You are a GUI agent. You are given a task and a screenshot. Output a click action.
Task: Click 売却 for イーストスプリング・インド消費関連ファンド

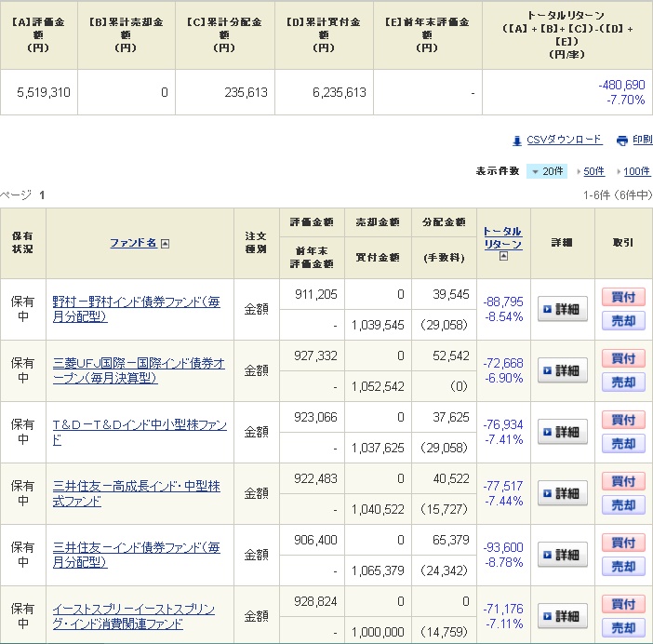click(x=623, y=628)
